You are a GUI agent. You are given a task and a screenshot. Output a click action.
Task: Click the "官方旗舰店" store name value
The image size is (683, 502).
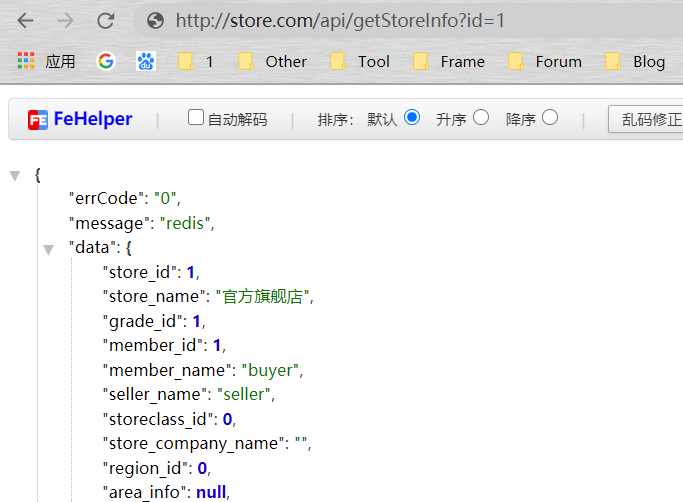[263, 297]
